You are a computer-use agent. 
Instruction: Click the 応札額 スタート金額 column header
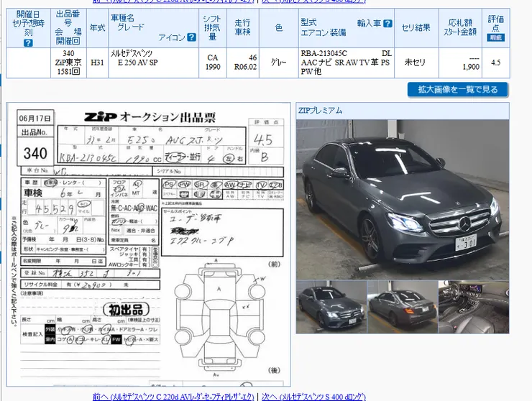coord(460,28)
